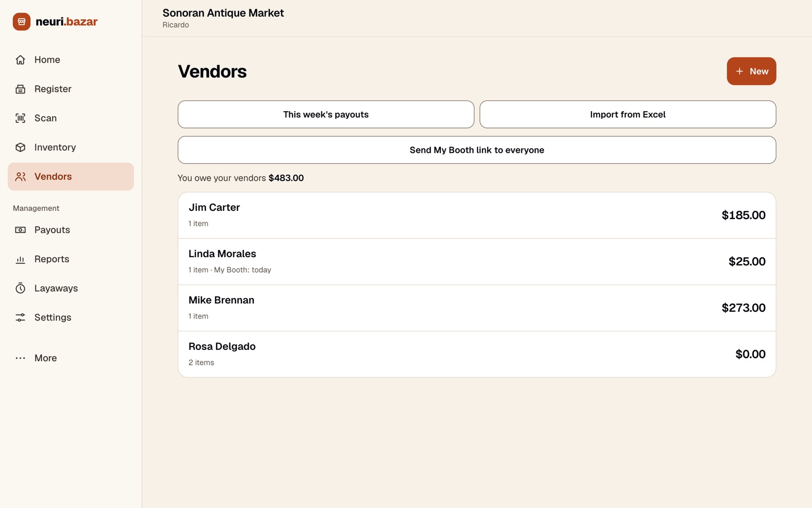The height and width of the screenshot is (508, 812).
Task: Open the Rosa Delgado vendor row
Action: 477,354
